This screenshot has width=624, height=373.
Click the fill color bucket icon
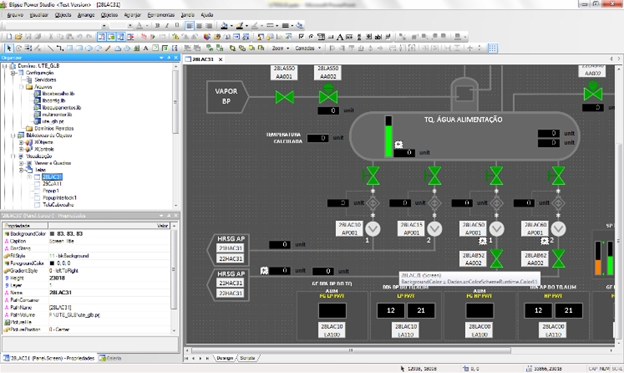tap(224, 25)
